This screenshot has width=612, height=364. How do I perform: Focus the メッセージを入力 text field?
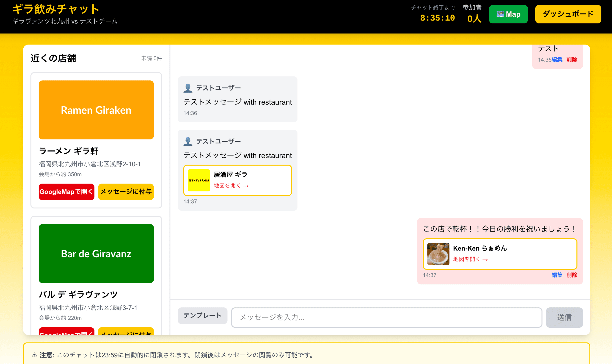386,317
